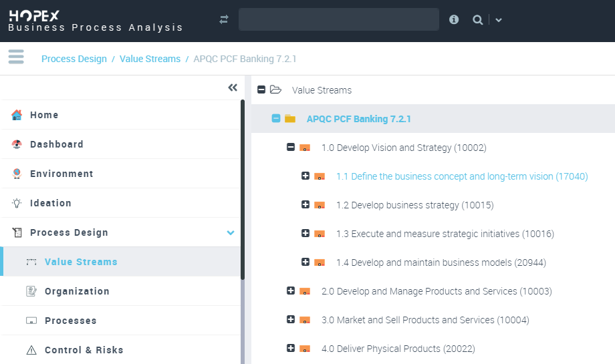
Task: Click the Control & Risks warning icon
Action: point(31,350)
